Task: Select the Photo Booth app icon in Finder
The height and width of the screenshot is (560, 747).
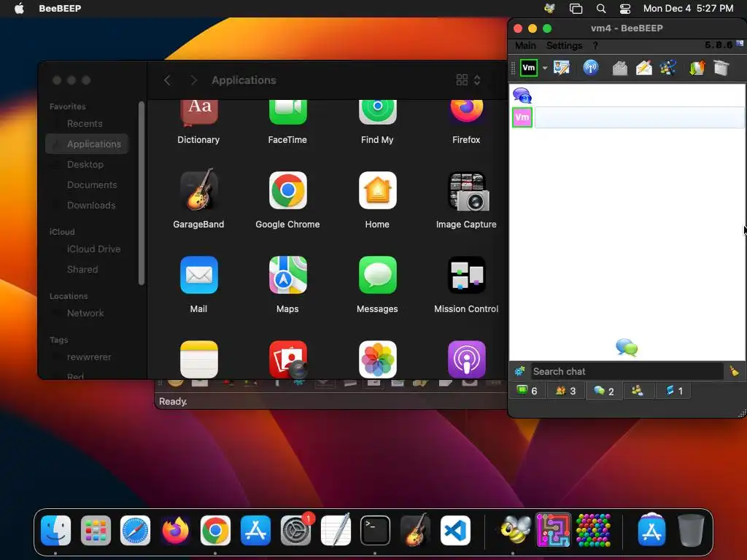Action: 287,359
